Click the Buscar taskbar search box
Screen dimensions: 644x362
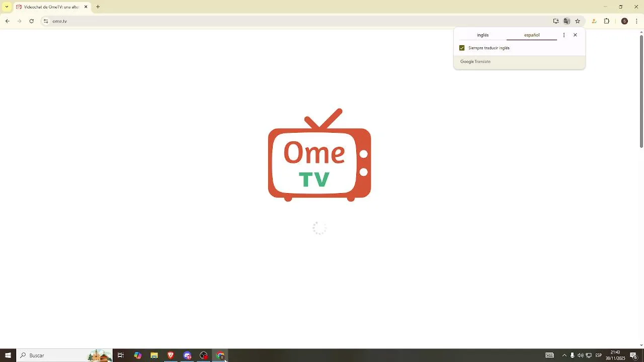(x=64, y=355)
